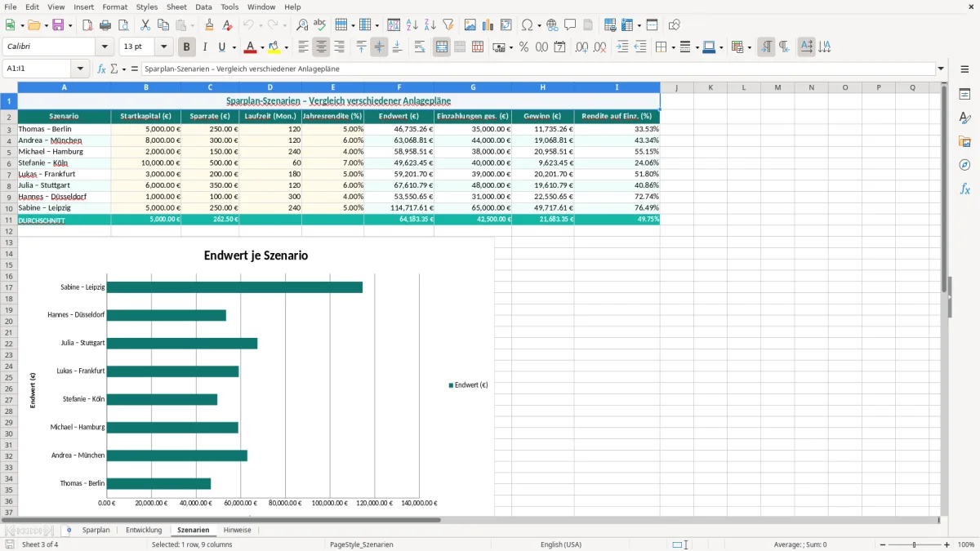Open Find and Replace
The width and height of the screenshot is (980, 551).
(x=302, y=25)
